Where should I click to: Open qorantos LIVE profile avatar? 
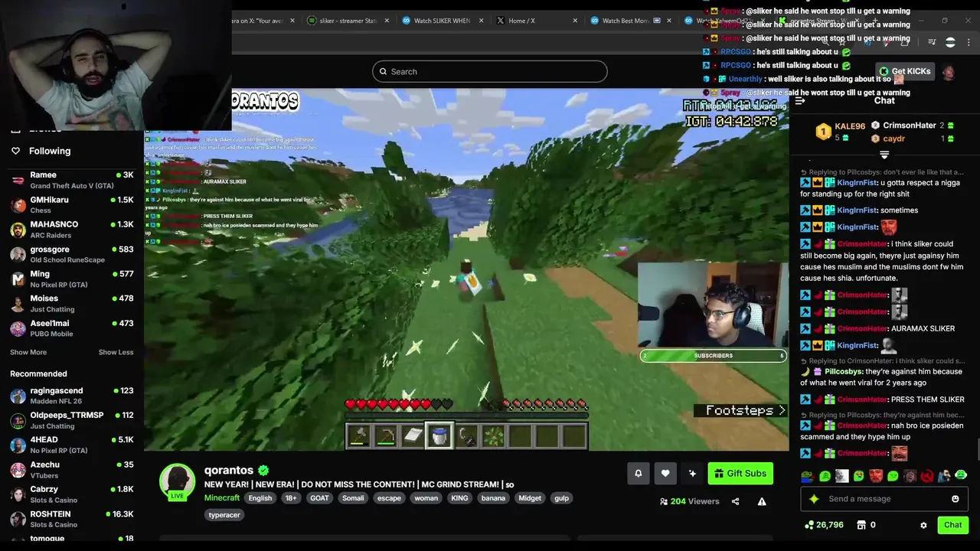pyautogui.click(x=177, y=481)
